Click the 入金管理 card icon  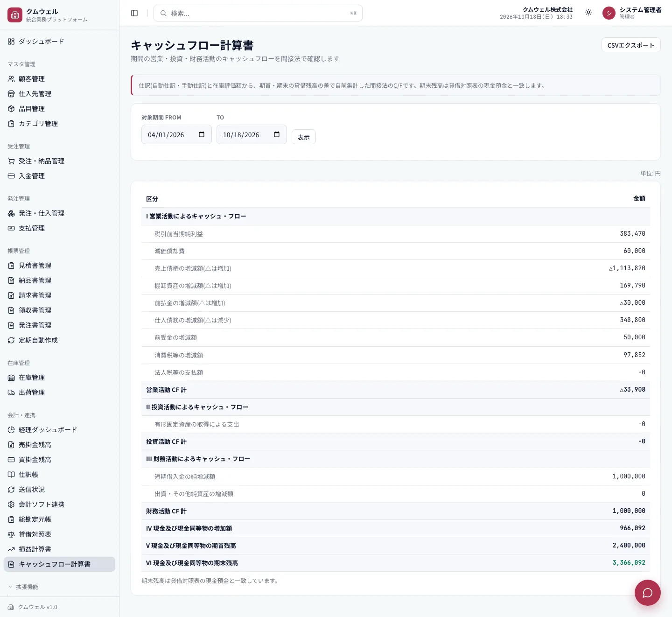11,176
